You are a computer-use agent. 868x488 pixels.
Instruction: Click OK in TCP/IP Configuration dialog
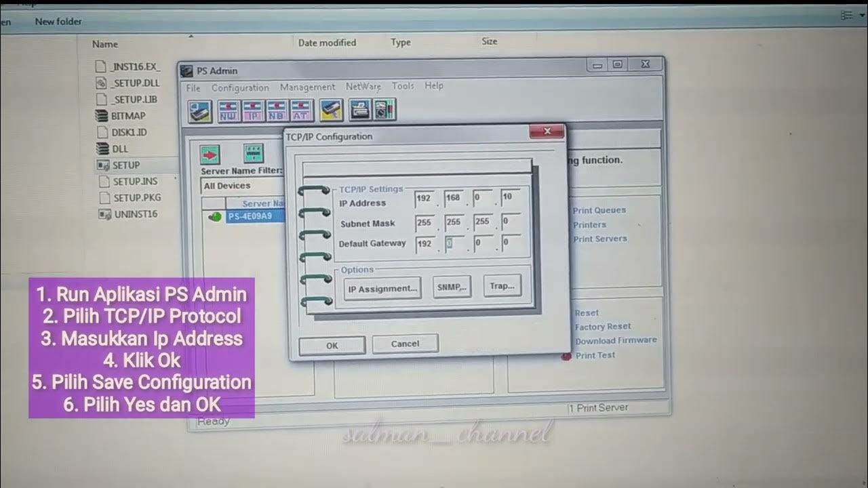click(x=332, y=345)
